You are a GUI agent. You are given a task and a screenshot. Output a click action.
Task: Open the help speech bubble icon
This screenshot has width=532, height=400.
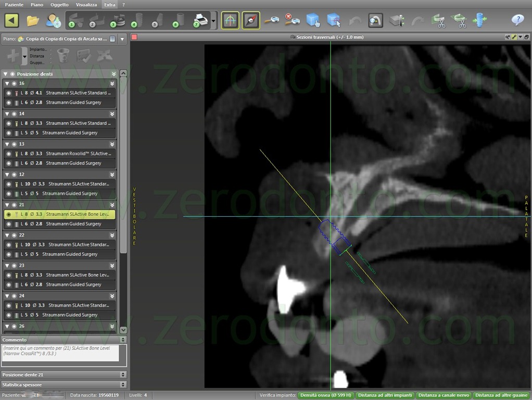pos(517,20)
